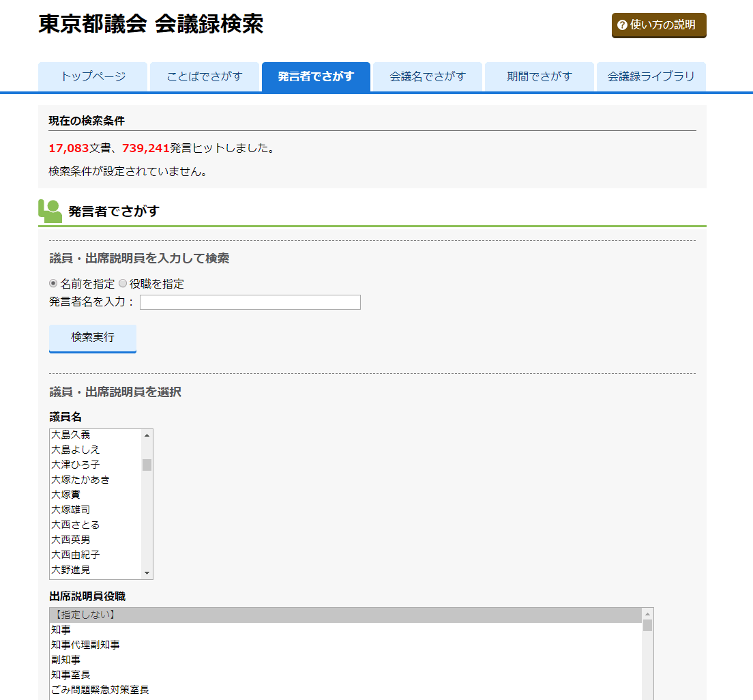This screenshot has width=753, height=700.
Task: Open the 使い方の説明 help button
Action: pyautogui.click(x=659, y=25)
